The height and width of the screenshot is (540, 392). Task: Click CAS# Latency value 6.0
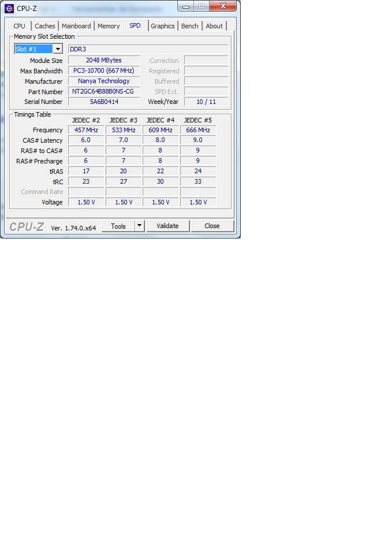pos(86,140)
